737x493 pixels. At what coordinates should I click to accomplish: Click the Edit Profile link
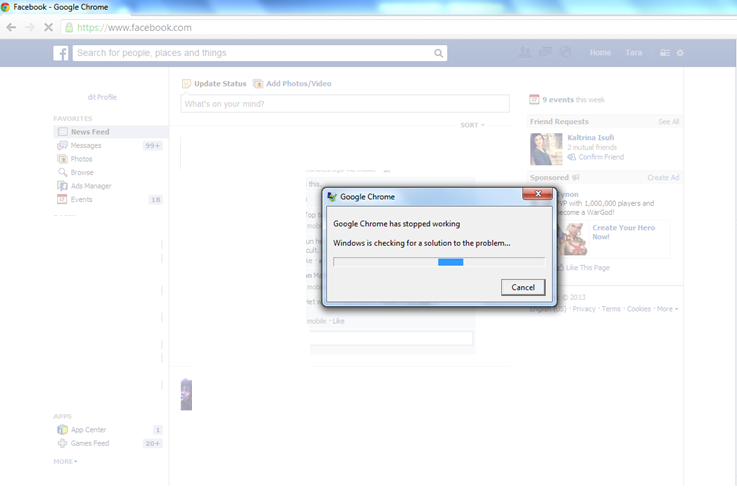[x=102, y=97]
